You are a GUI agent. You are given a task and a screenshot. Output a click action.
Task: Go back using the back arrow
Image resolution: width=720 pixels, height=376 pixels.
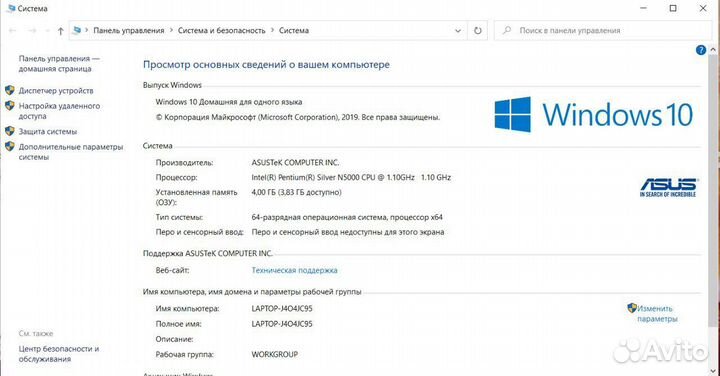point(12,31)
